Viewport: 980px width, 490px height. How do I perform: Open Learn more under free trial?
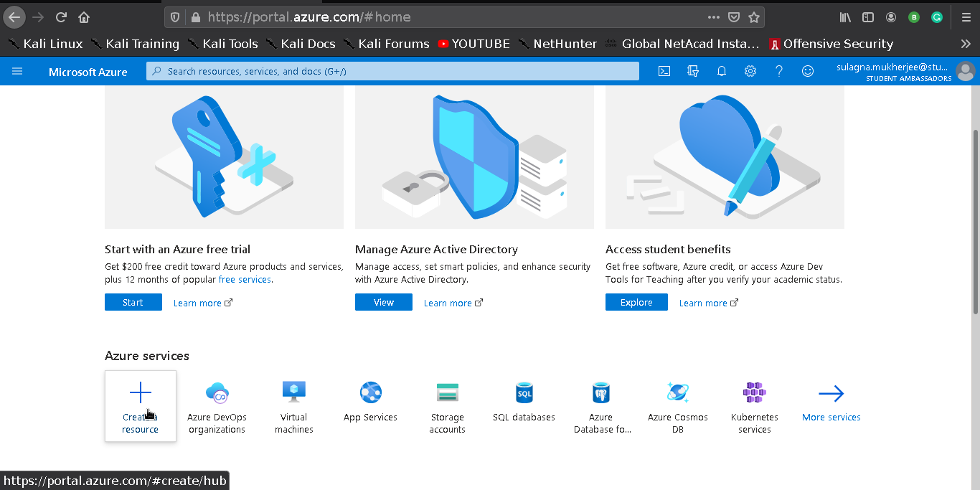click(x=203, y=303)
